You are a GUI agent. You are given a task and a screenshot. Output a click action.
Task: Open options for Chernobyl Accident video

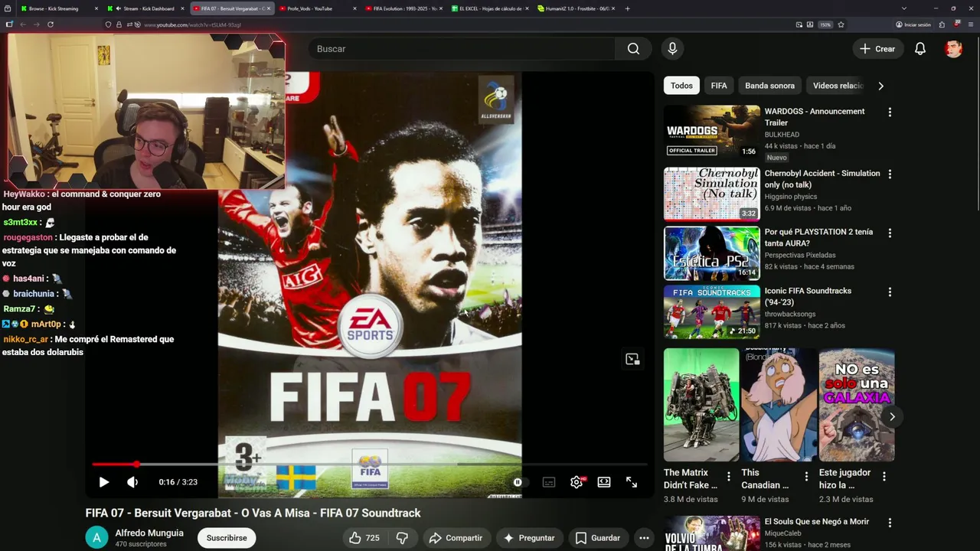click(x=890, y=174)
